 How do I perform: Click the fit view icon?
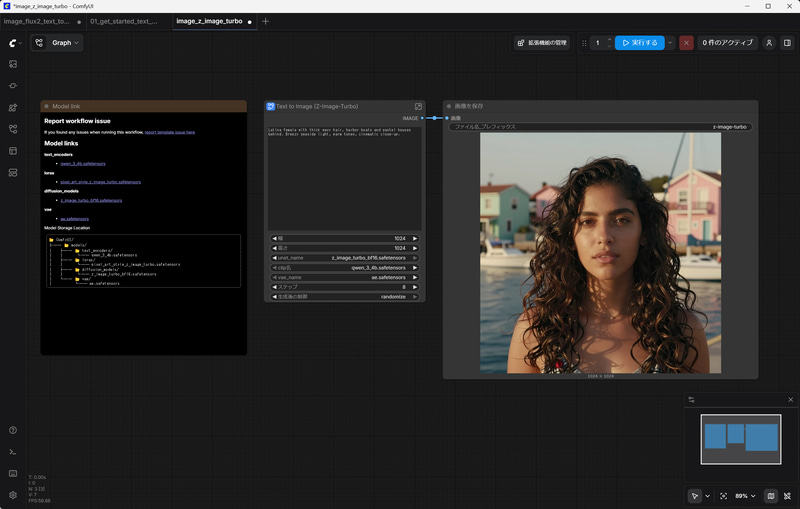click(x=724, y=496)
